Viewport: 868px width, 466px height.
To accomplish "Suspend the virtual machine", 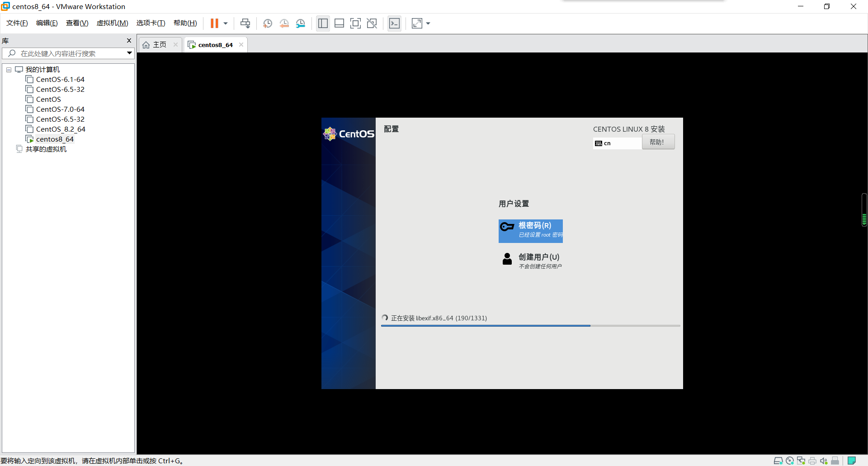I will [x=215, y=23].
